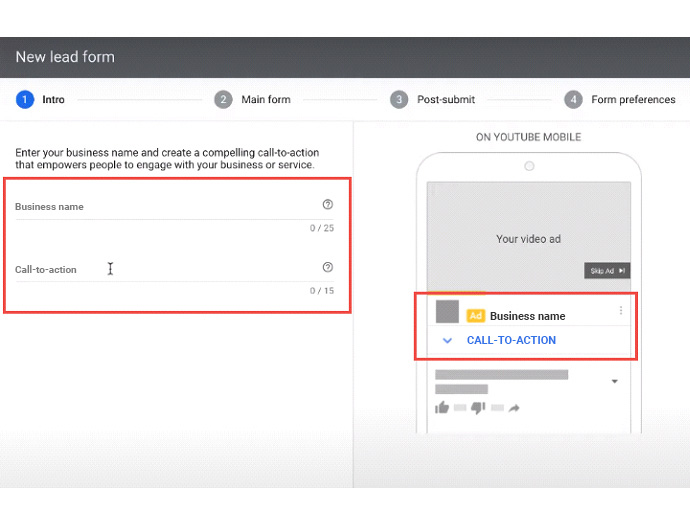Click the Intro step label
Viewport: 690px width, 526px height.
[x=53, y=99]
